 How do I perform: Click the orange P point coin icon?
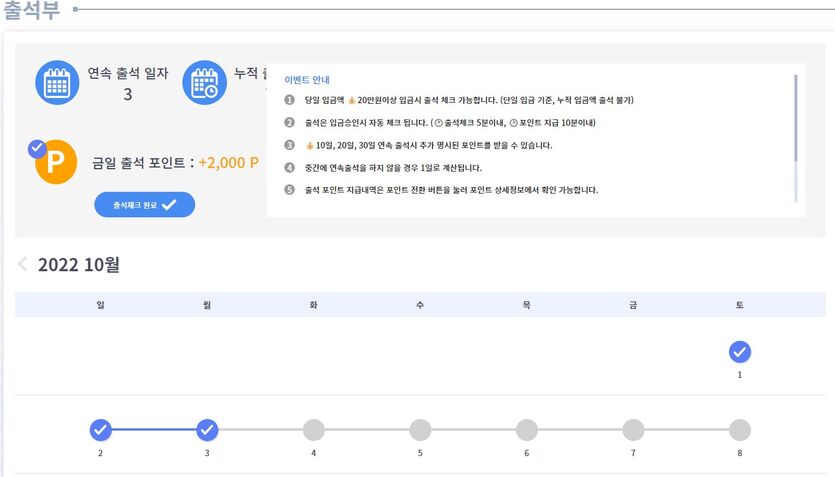(x=56, y=162)
